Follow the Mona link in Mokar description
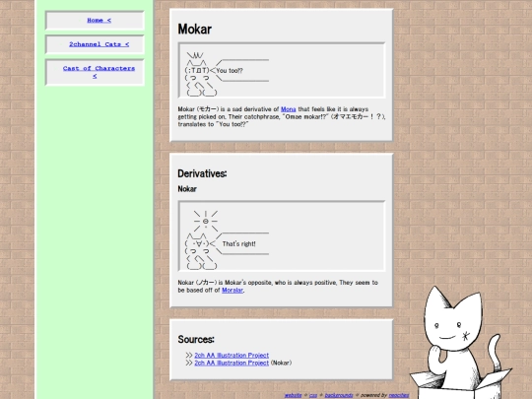The image size is (532, 399). coord(288,109)
